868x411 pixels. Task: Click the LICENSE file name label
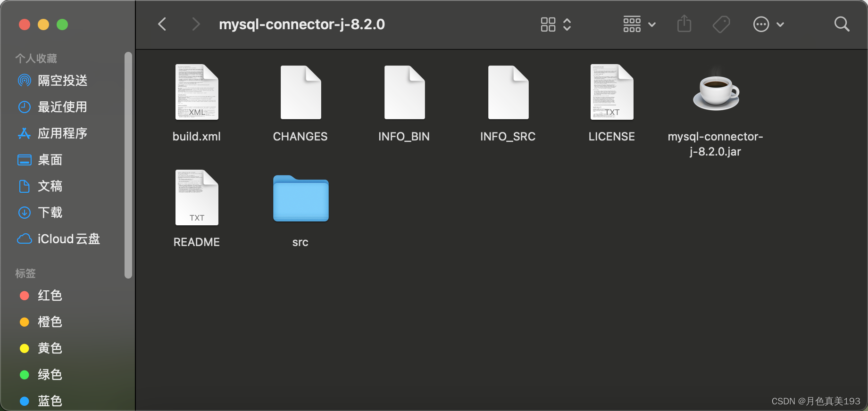(x=612, y=137)
